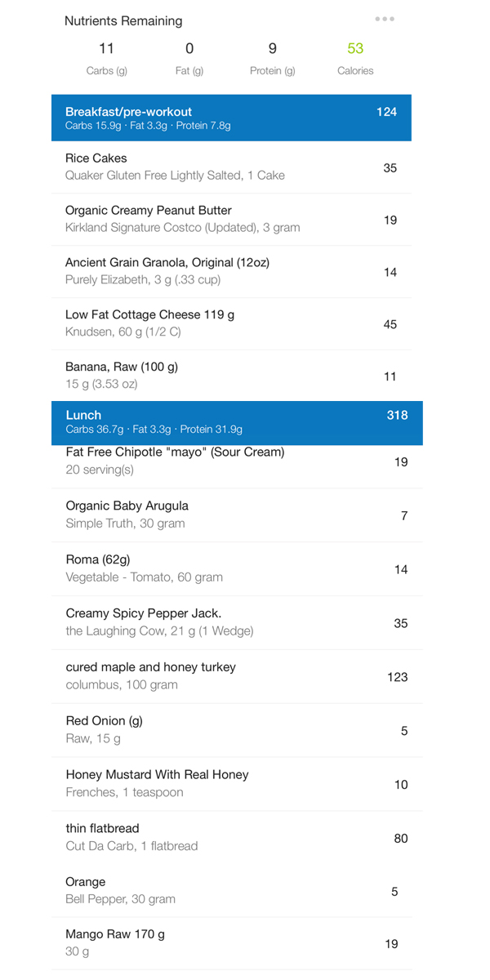This screenshot has width=490, height=980.
Task: Open the thin flatbread entry
Action: [x=237, y=838]
